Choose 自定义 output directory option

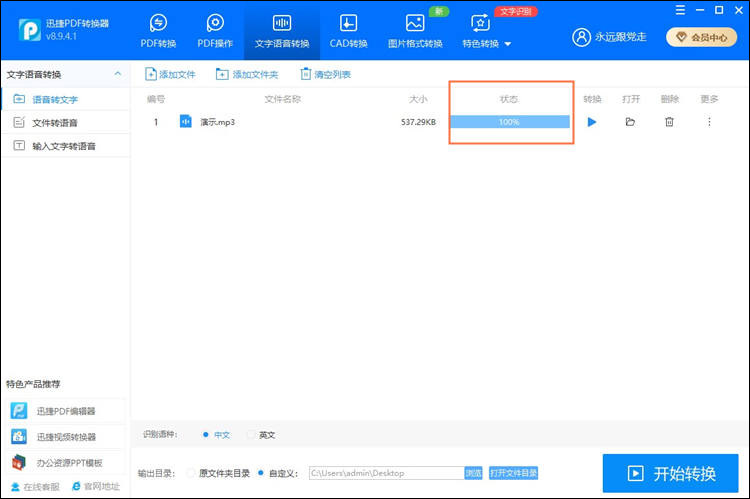278,473
